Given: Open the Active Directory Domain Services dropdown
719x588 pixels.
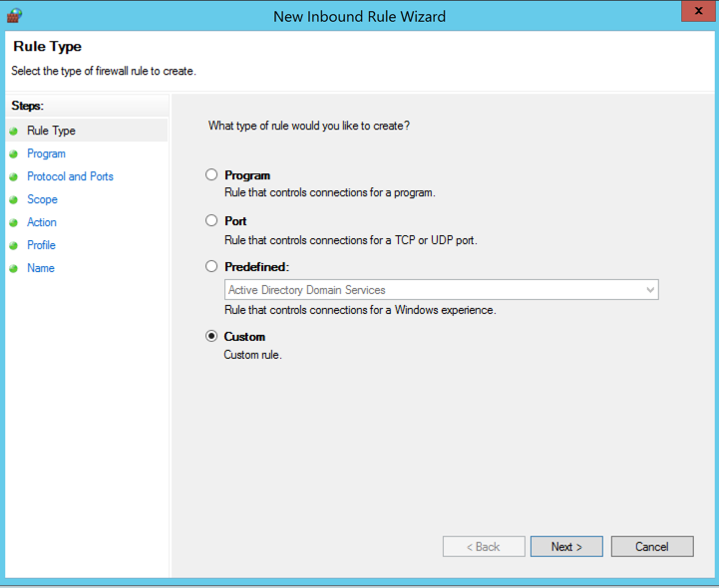Looking at the screenshot, I should click(441, 290).
